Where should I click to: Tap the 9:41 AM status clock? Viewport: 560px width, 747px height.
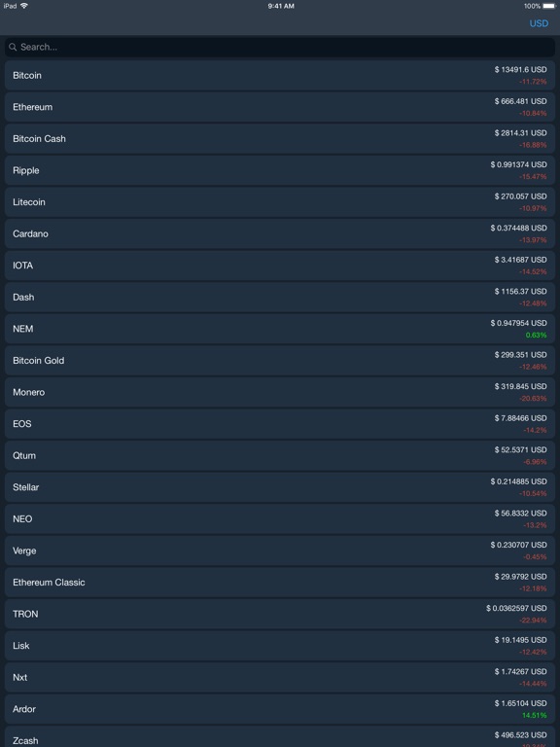click(281, 6)
